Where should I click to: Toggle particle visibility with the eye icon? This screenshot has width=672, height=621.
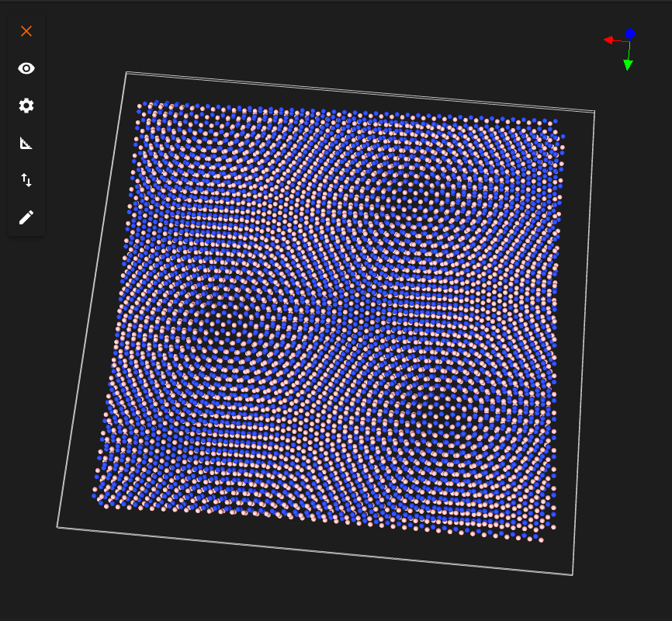point(26,68)
